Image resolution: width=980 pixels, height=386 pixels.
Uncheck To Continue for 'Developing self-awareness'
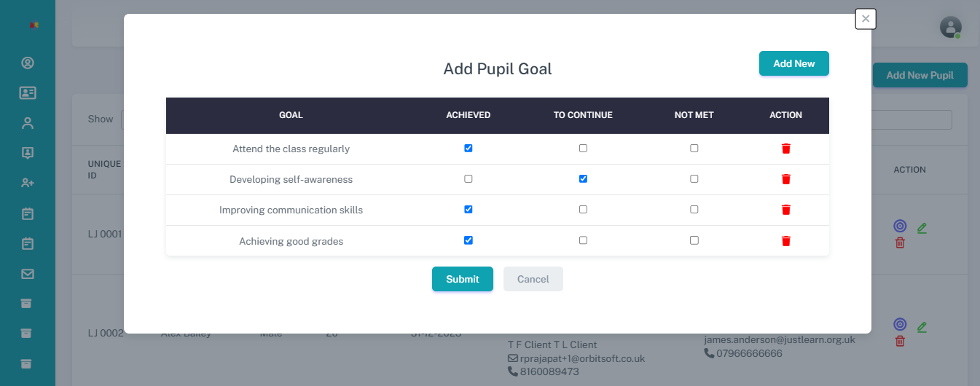click(x=583, y=178)
